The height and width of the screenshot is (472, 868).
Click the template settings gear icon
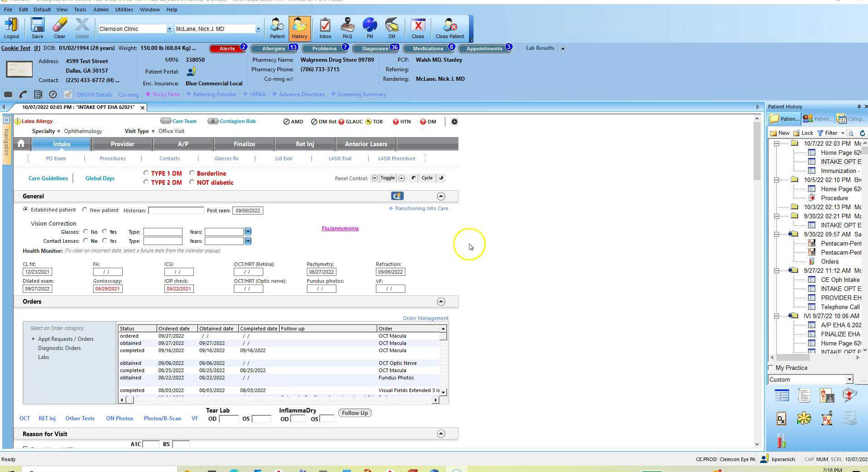[x=454, y=122]
